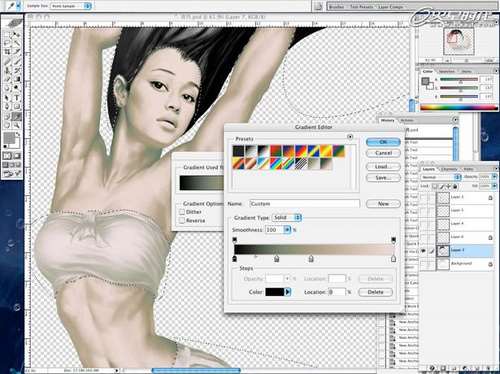The image size is (500, 374).
Task: Switch to the Actions tab
Action: (407, 120)
